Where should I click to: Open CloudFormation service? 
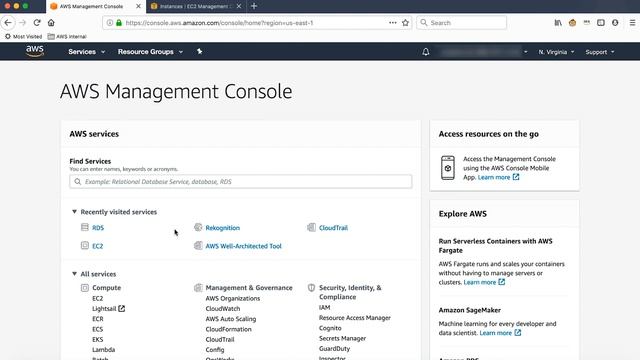point(229,329)
